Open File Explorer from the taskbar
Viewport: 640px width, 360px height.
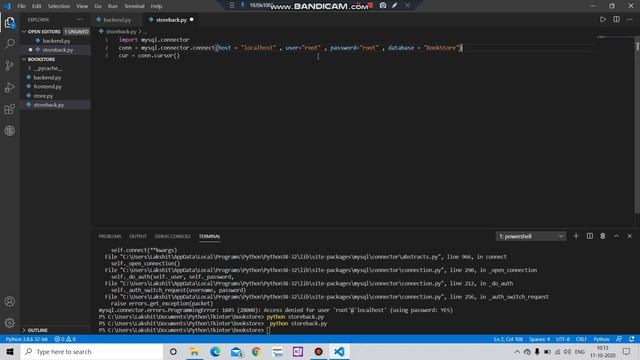pyautogui.click(x=194, y=351)
